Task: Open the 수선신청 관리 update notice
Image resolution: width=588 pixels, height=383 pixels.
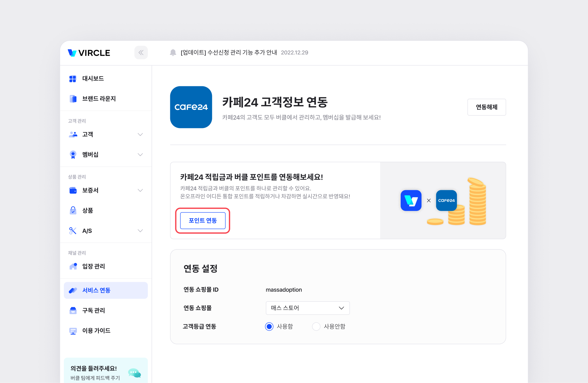Action: [x=228, y=53]
